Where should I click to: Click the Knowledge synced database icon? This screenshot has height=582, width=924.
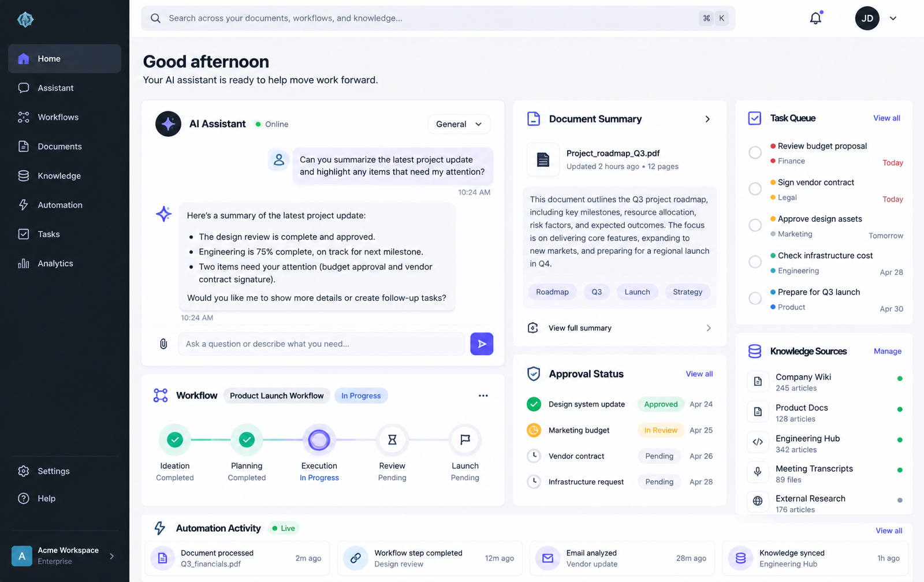tap(740, 558)
